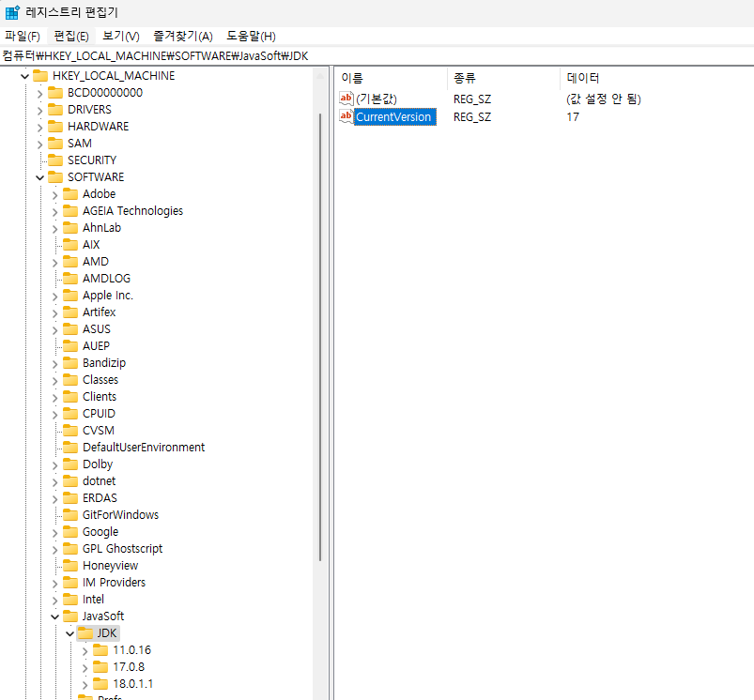Select the JDK key
This screenshot has width=754, height=700.
point(107,633)
